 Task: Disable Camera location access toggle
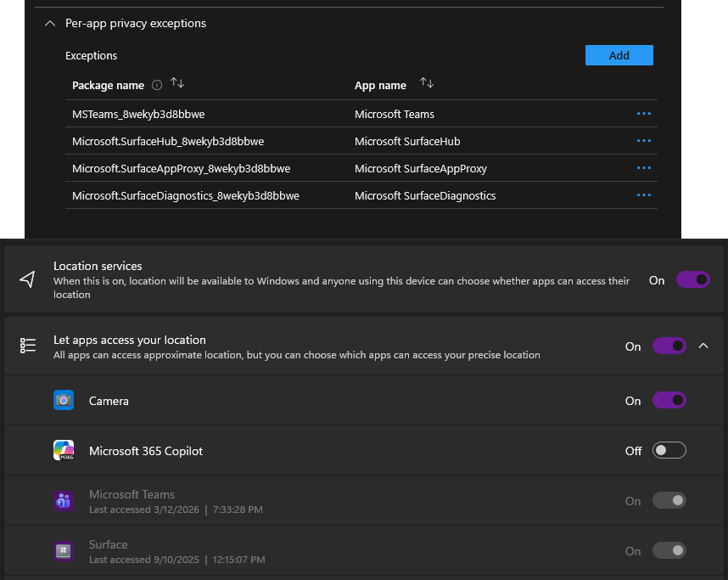[x=669, y=401]
